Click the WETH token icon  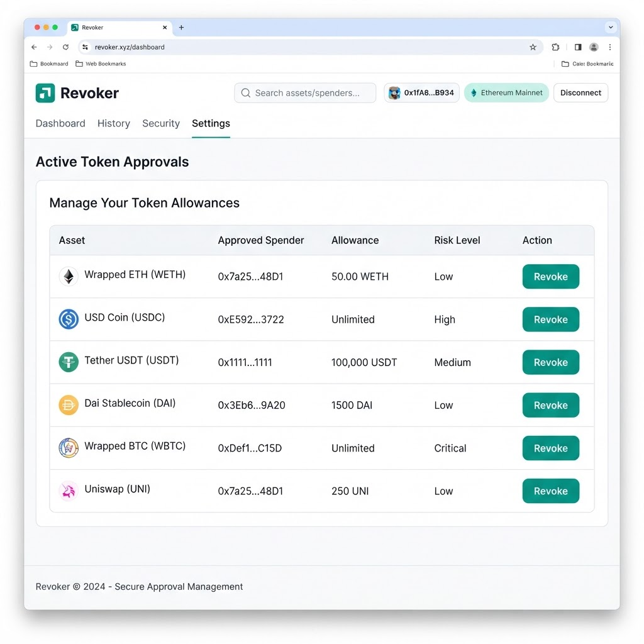[69, 277]
